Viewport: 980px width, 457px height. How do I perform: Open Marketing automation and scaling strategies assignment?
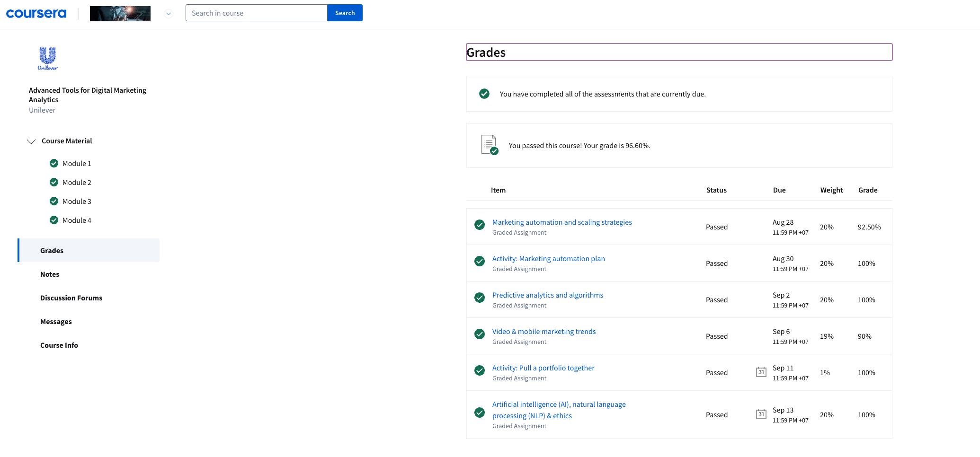(561, 222)
